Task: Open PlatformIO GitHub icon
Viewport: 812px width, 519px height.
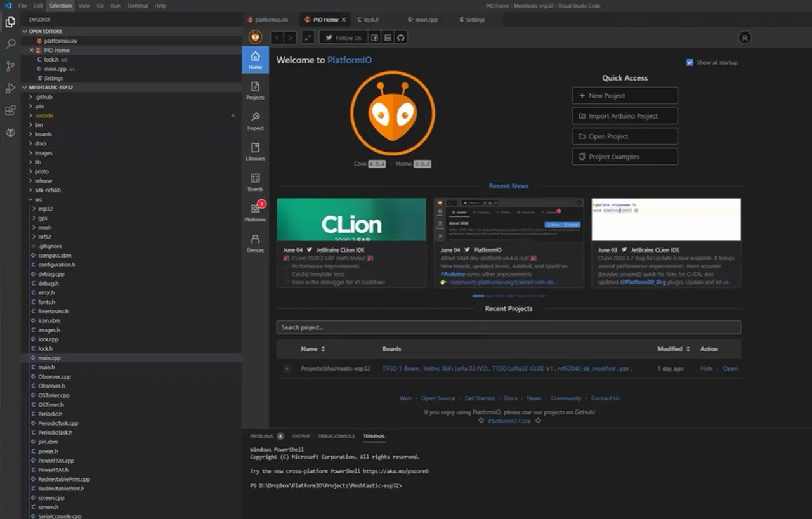Action: tap(400, 37)
